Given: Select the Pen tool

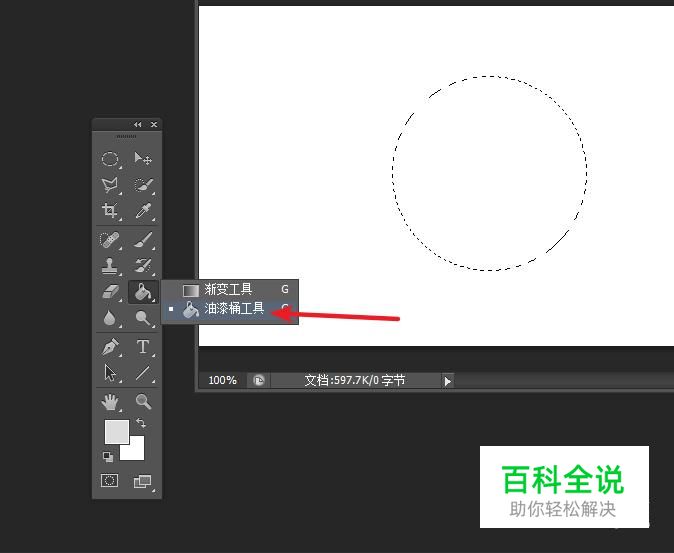Looking at the screenshot, I should tap(110, 347).
